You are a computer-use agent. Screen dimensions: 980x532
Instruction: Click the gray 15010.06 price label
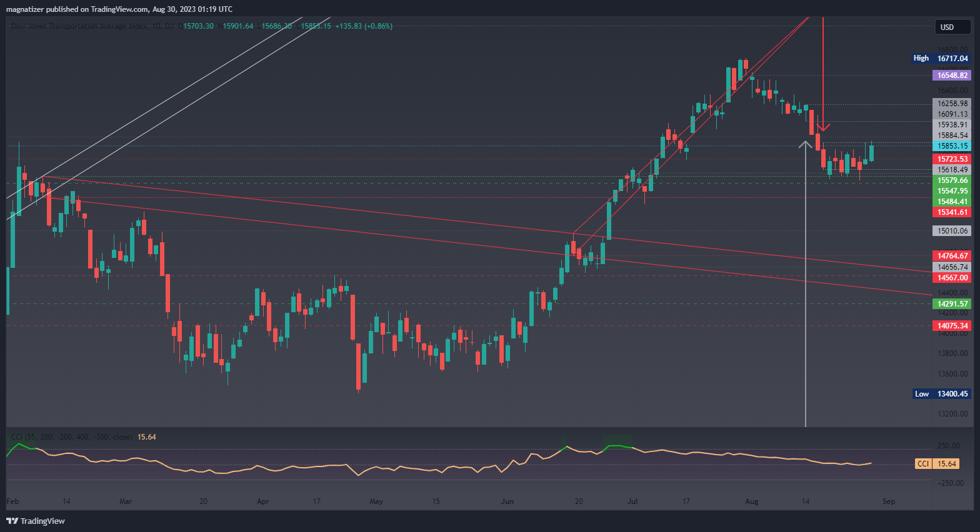point(952,230)
